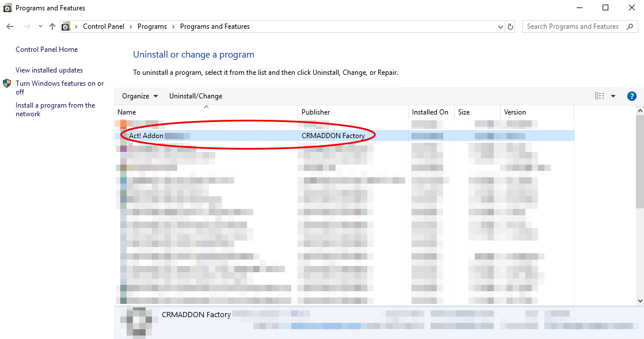Screen dimensions: 644x339
Task: Open the recent locations dropdown arrow
Action: click(x=40, y=26)
